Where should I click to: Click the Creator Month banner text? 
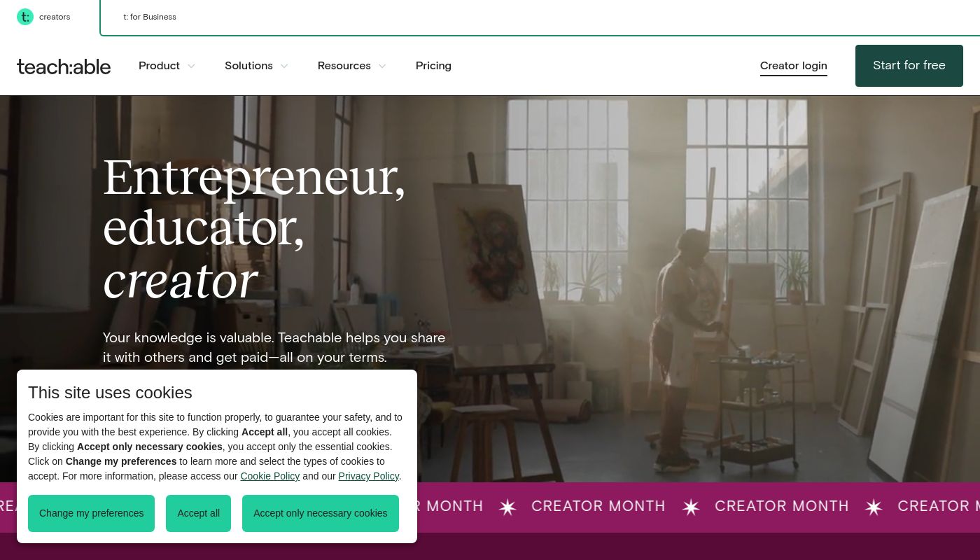tap(598, 506)
